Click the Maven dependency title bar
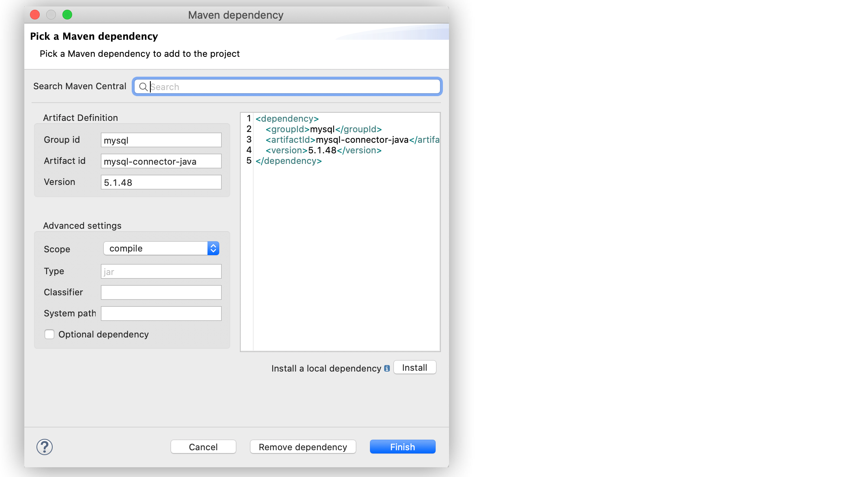The height and width of the screenshot is (477, 868). point(236,15)
